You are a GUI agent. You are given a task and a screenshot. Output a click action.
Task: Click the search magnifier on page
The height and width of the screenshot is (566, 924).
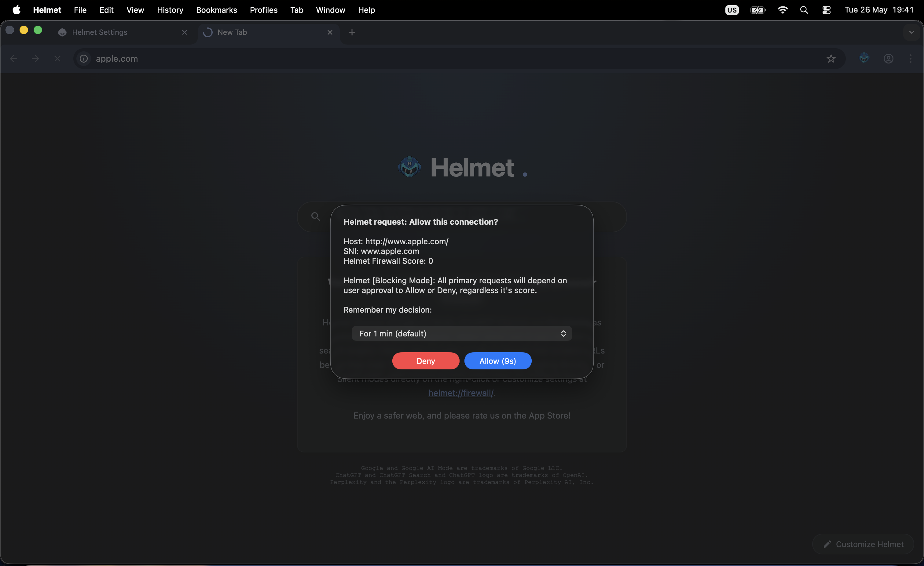(316, 216)
